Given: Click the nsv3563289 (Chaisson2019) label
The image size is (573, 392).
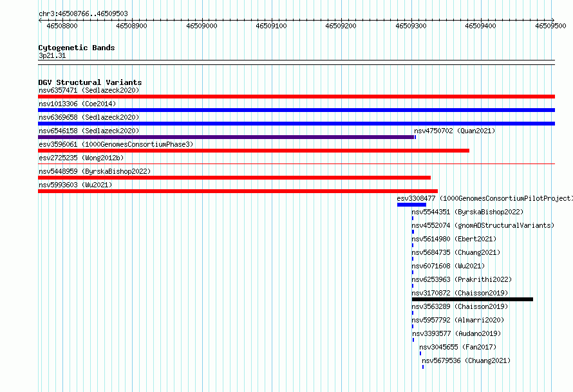Looking at the screenshot, I should [460, 306].
